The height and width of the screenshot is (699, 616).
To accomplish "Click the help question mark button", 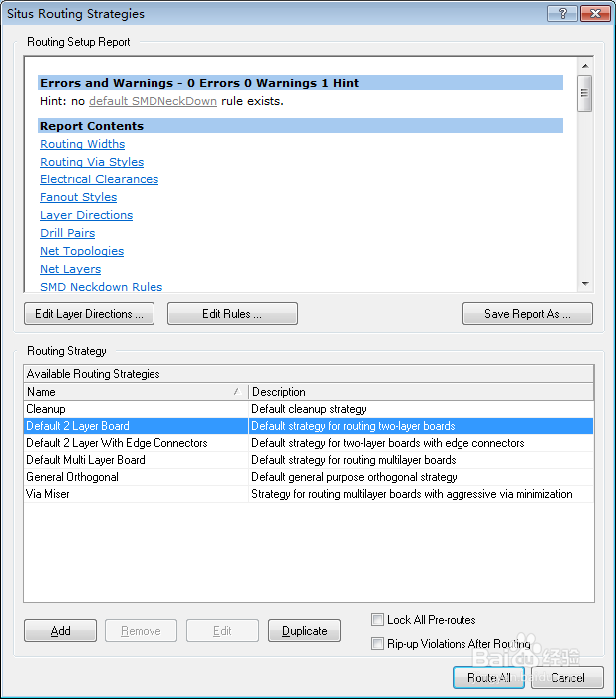I will 562,13.
